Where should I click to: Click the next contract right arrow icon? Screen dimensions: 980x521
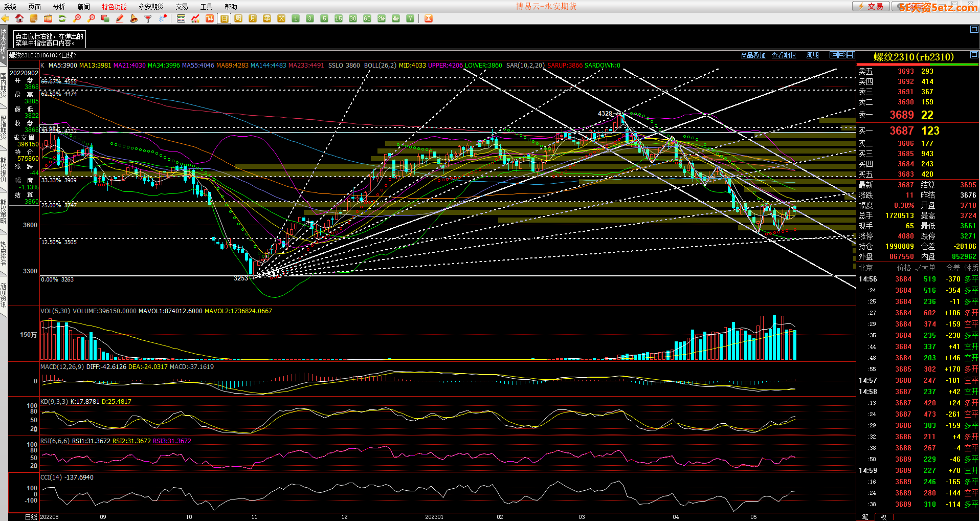pos(842,55)
